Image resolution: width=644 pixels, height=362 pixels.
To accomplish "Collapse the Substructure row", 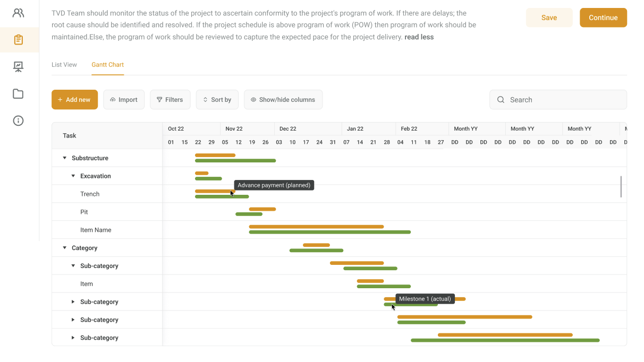I will pos(65,158).
